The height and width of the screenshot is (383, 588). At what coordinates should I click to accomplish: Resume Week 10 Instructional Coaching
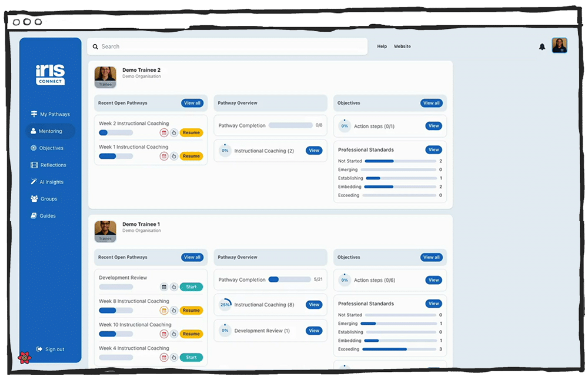pyautogui.click(x=191, y=334)
